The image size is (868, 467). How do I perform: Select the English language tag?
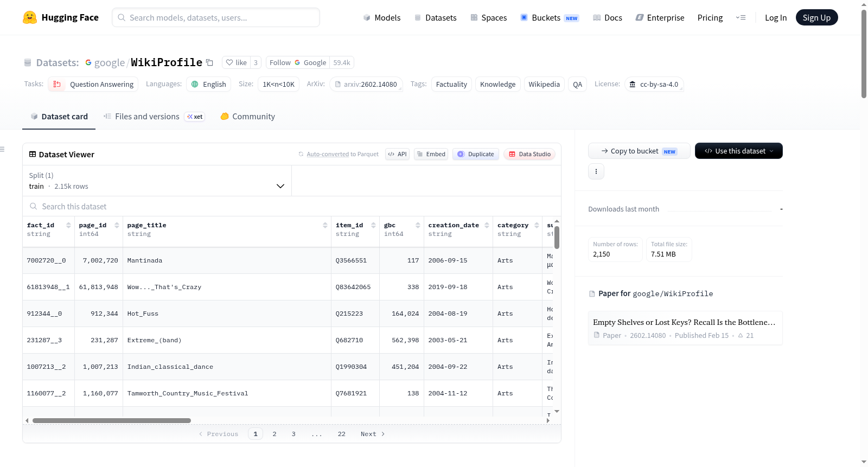pos(209,84)
